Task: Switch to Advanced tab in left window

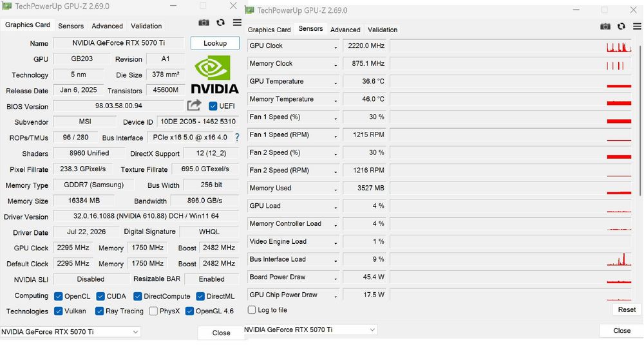Action: coord(107,26)
